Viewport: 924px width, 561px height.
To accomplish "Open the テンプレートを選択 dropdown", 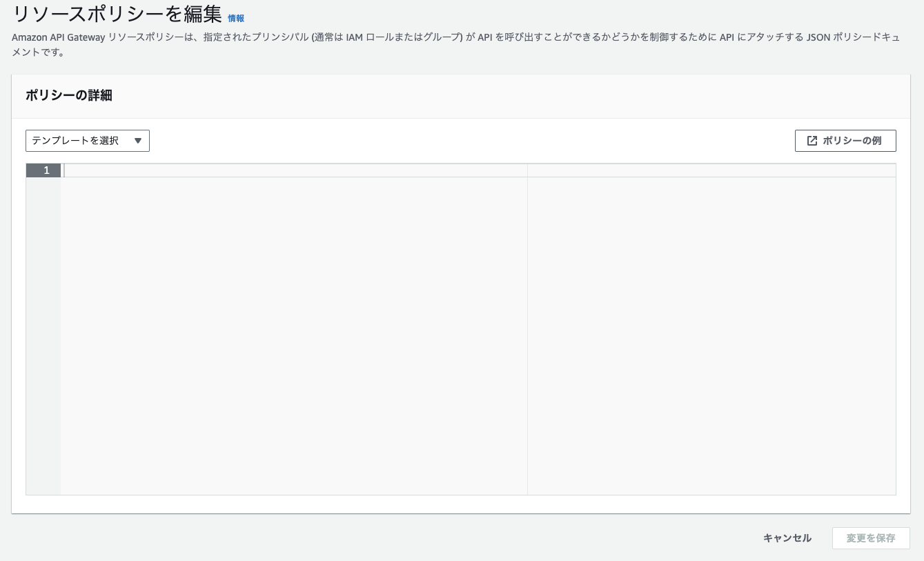I will pyautogui.click(x=88, y=141).
